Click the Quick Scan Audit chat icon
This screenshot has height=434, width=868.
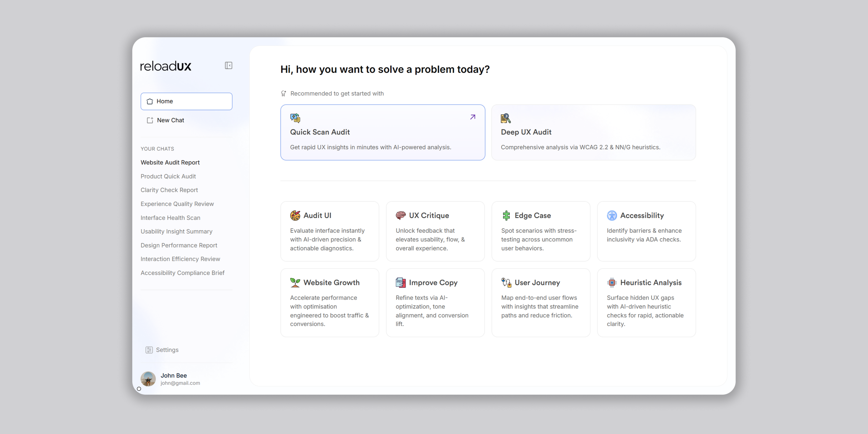[x=295, y=117]
